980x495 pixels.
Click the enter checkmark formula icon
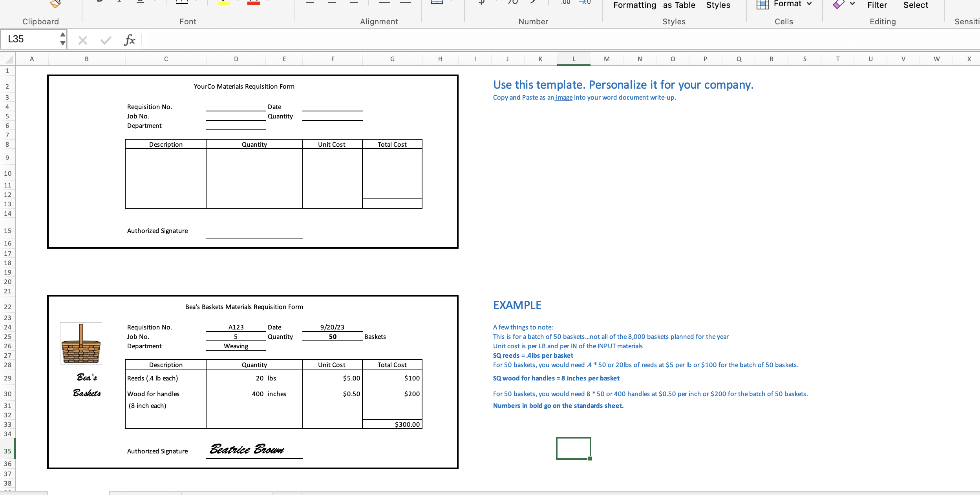coord(106,40)
